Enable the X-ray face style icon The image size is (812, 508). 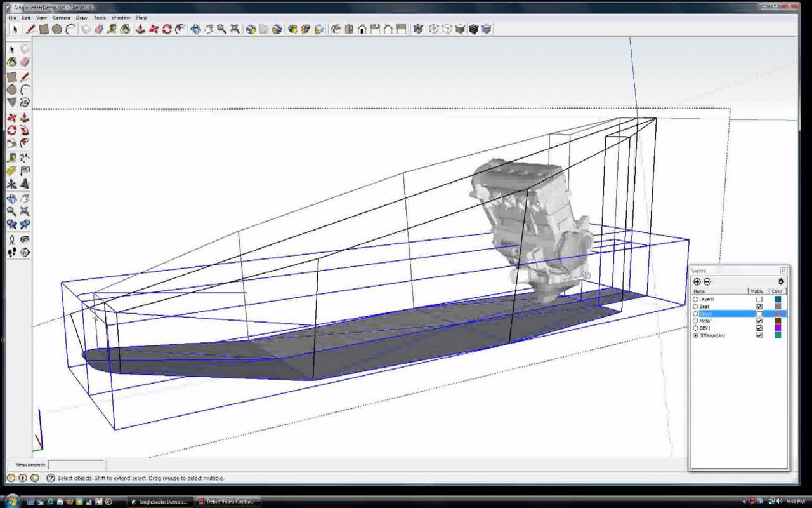[417, 29]
